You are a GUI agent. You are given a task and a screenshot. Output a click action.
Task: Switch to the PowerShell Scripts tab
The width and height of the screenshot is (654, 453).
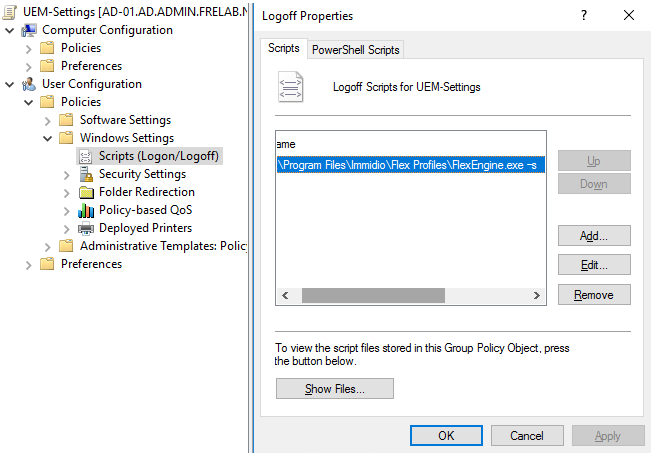click(x=356, y=49)
